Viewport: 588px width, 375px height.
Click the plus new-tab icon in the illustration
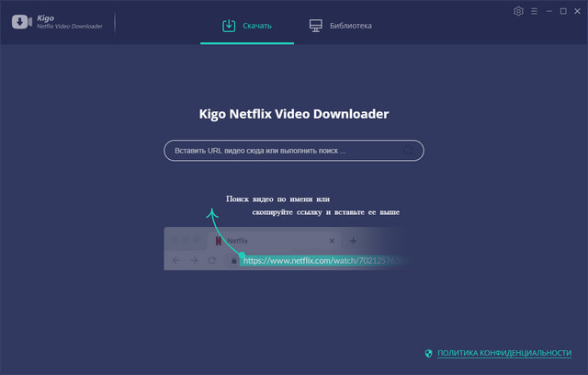352,241
